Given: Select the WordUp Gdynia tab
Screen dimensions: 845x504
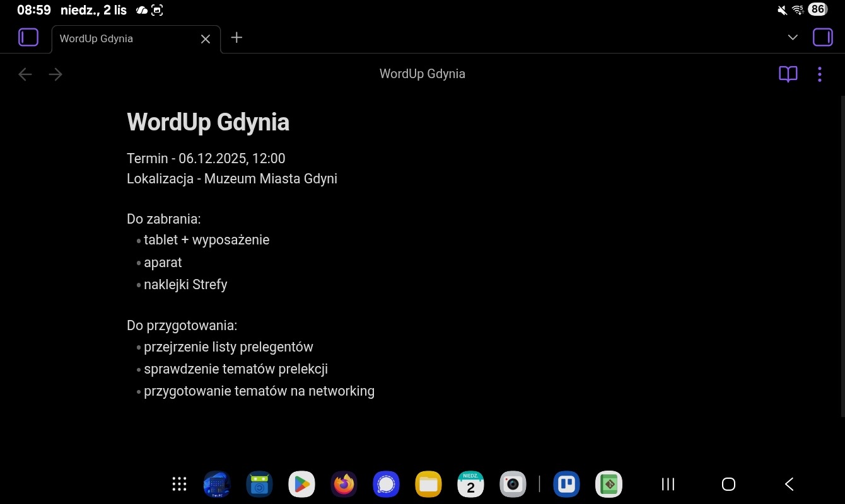Looking at the screenshot, I should tap(120, 39).
